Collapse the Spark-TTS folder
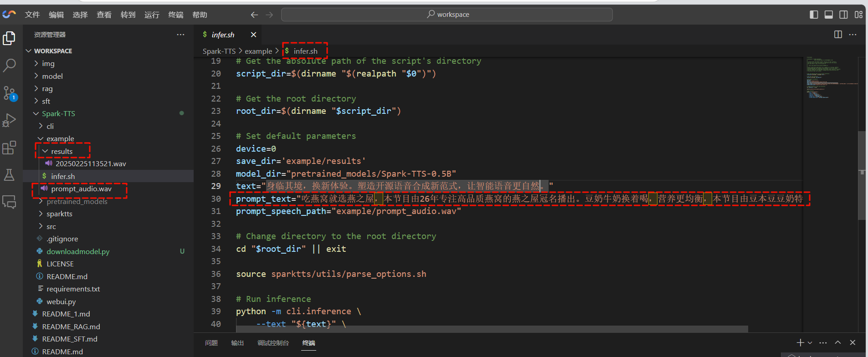 [x=108, y=113]
